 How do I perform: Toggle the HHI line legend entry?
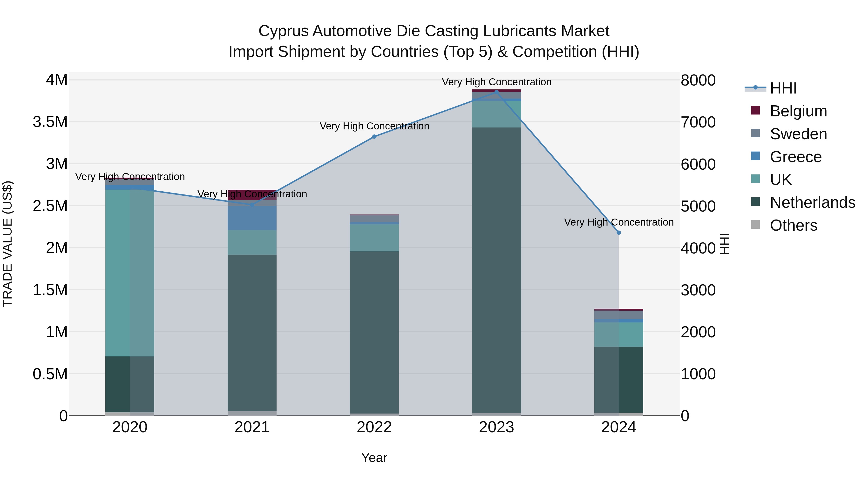point(771,88)
